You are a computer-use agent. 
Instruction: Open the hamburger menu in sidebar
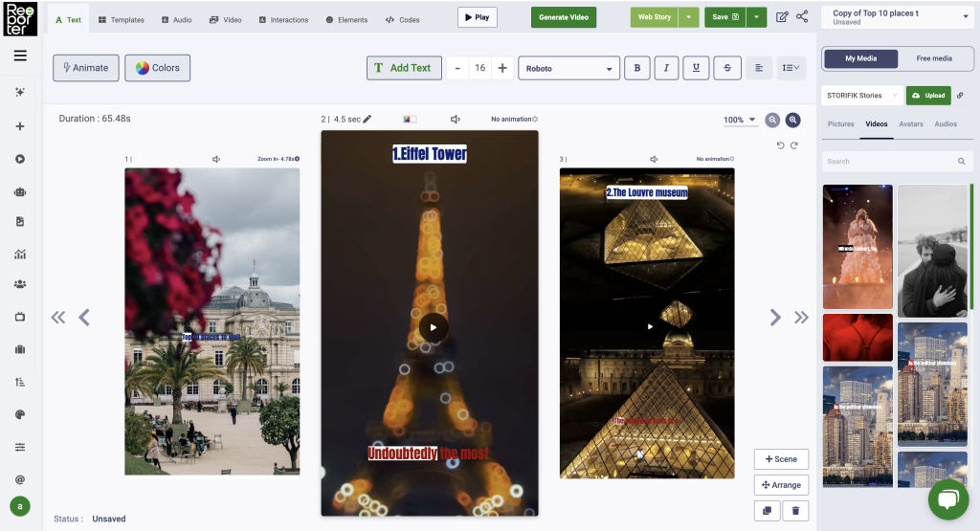20,55
